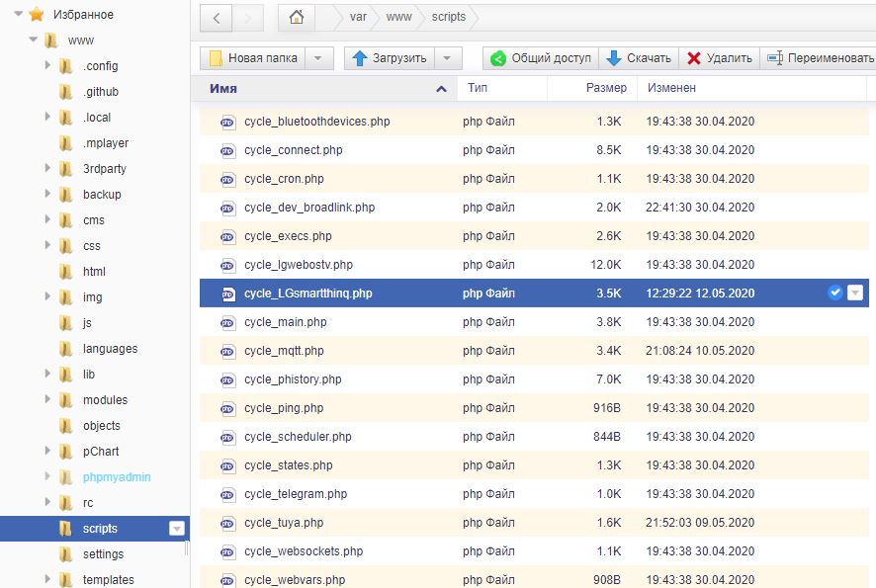This screenshot has width=876, height=588.
Task: Click the PHP icon of cycle_main.php
Action: (227, 322)
